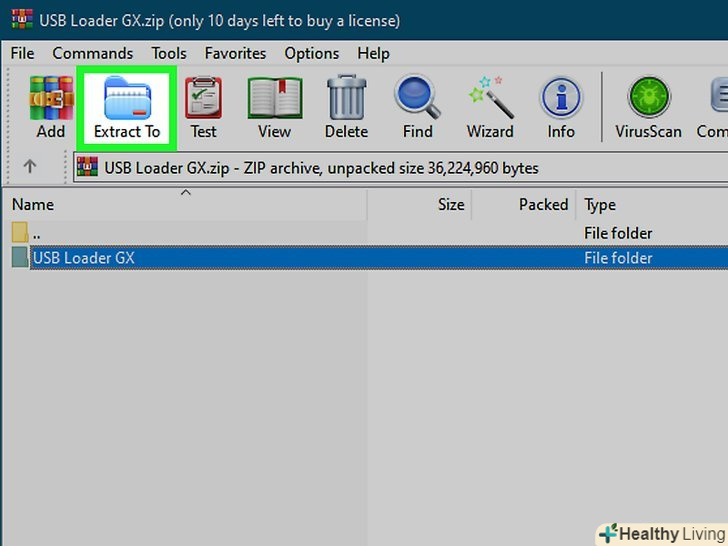Image resolution: width=728 pixels, height=546 pixels.
Task: Open the Help menu
Action: [373, 53]
